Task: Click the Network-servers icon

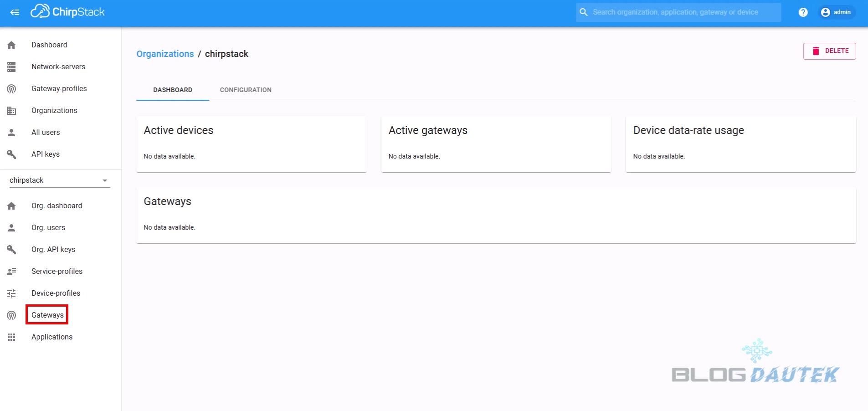Action: point(11,67)
